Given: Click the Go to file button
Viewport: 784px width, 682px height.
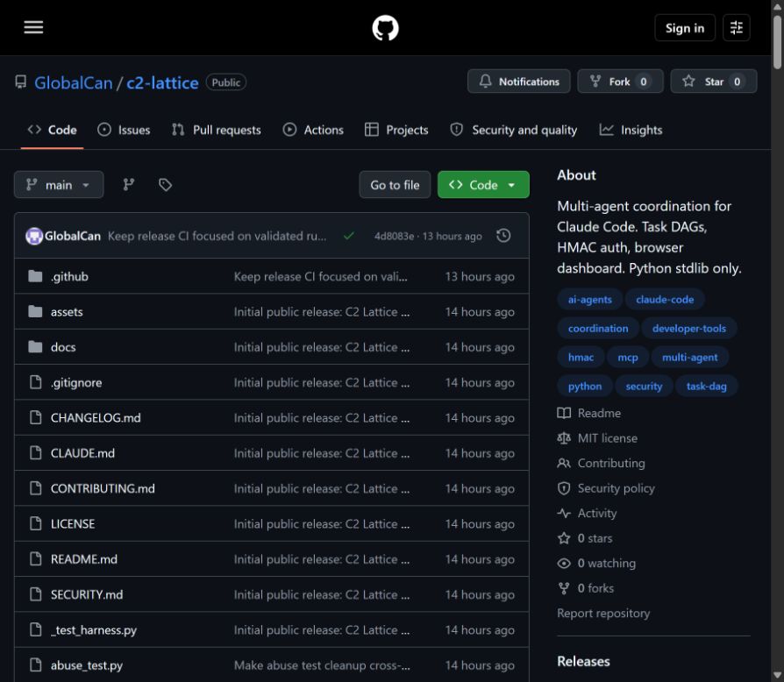Looking at the screenshot, I should [395, 185].
